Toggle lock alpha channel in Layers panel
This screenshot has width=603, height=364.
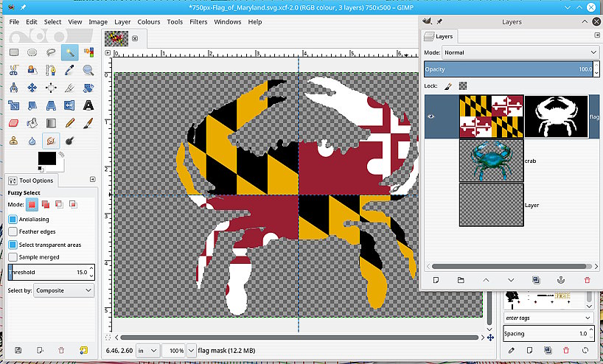[463, 86]
